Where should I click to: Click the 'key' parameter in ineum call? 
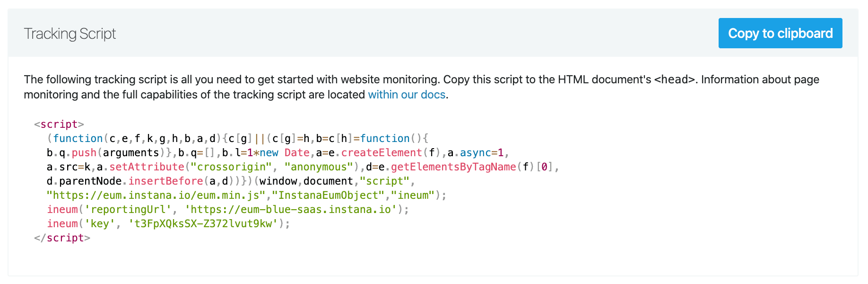pos(99,223)
